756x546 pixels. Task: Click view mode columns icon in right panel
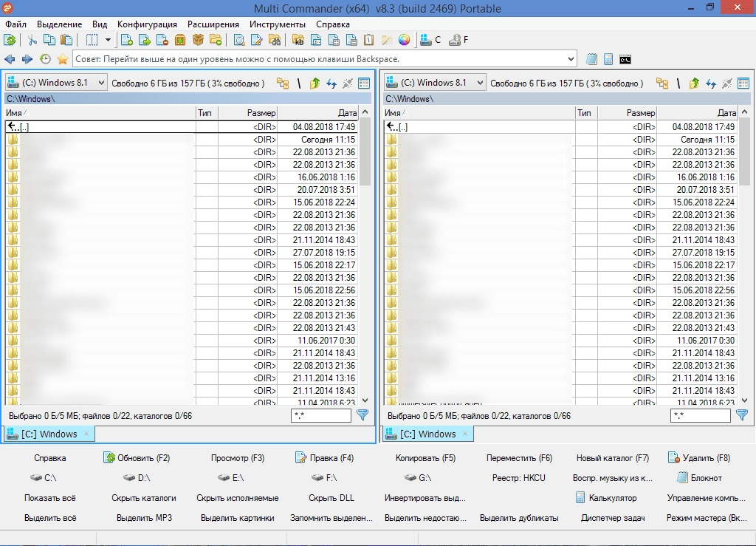tap(743, 83)
